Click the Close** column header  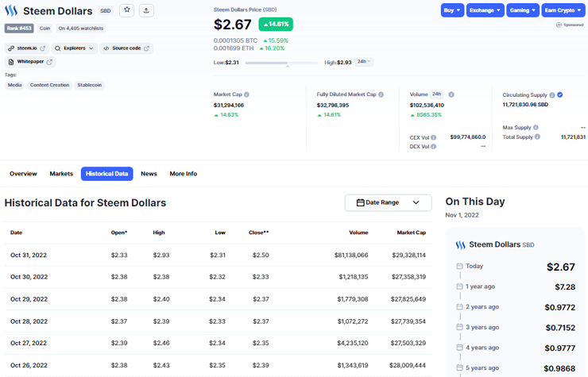[259, 233]
